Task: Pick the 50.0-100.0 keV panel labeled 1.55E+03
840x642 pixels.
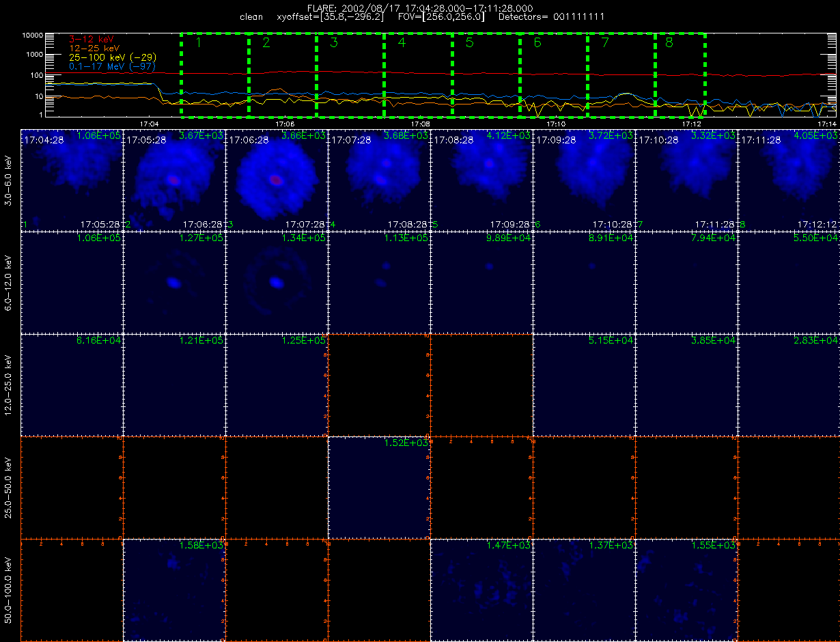Action: pos(686,589)
